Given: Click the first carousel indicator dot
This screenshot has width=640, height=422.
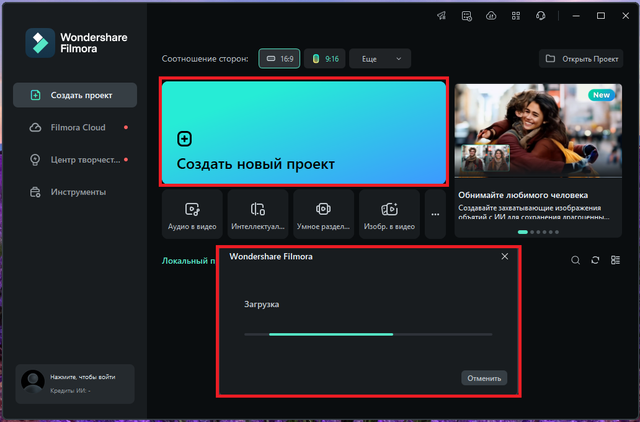Looking at the screenshot, I should pos(523,232).
